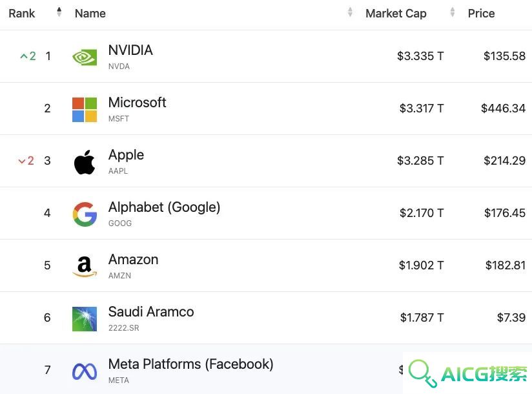Click the Amazon smile logo
The width and height of the screenshot is (532, 394).
point(85,266)
